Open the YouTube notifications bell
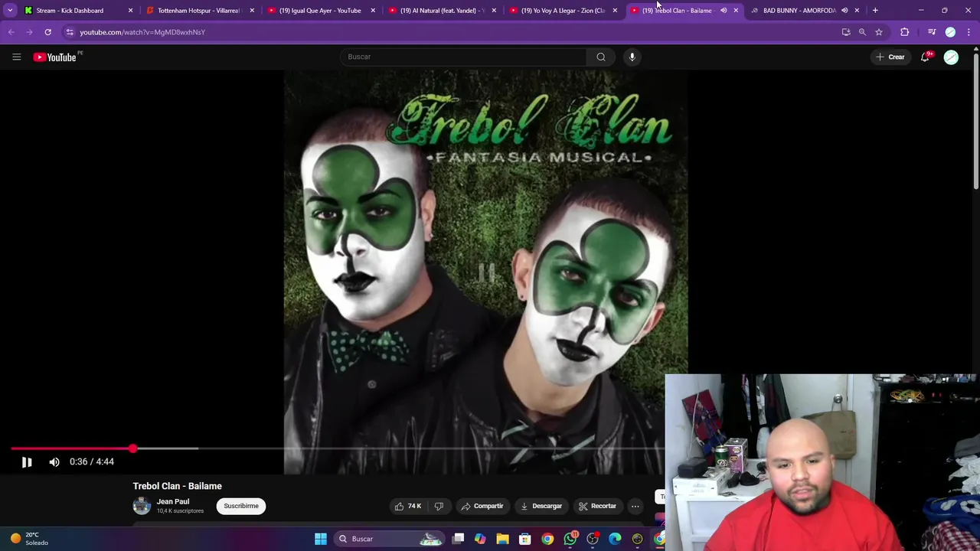This screenshot has height=551, width=980. 925,57
